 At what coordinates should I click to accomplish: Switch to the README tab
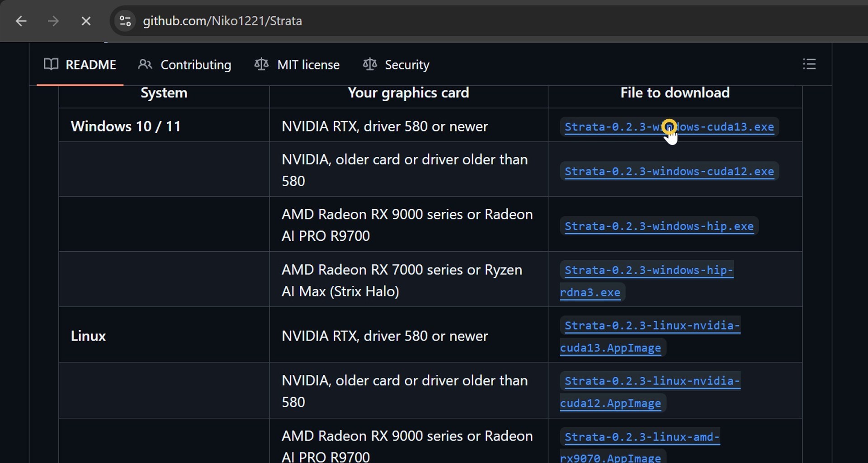pos(80,65)
